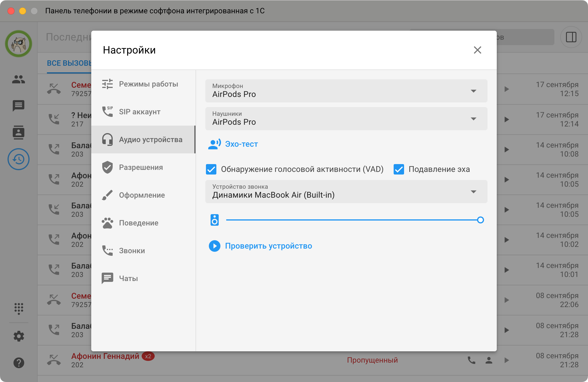The height and width of the screenshot is (382, 588).
Task: Select the Разрешения settings section
Action: (x=143, y=167)
